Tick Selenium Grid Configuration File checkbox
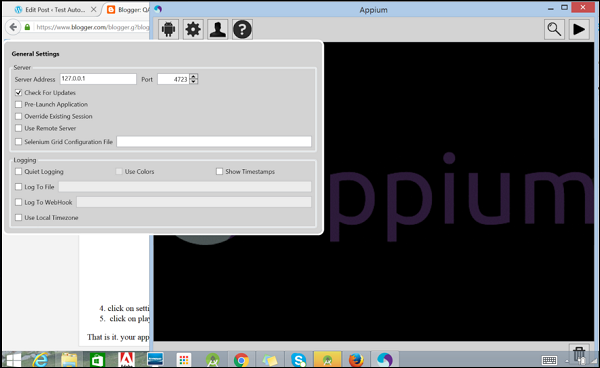 (18, 142)
